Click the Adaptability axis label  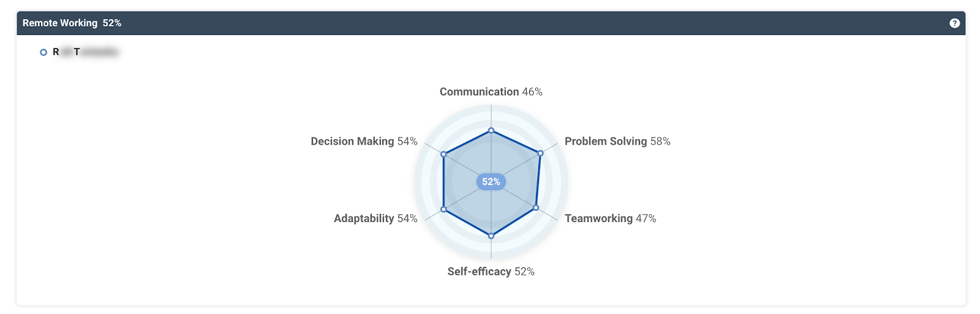pyautogui.click(x=364, y=218)
